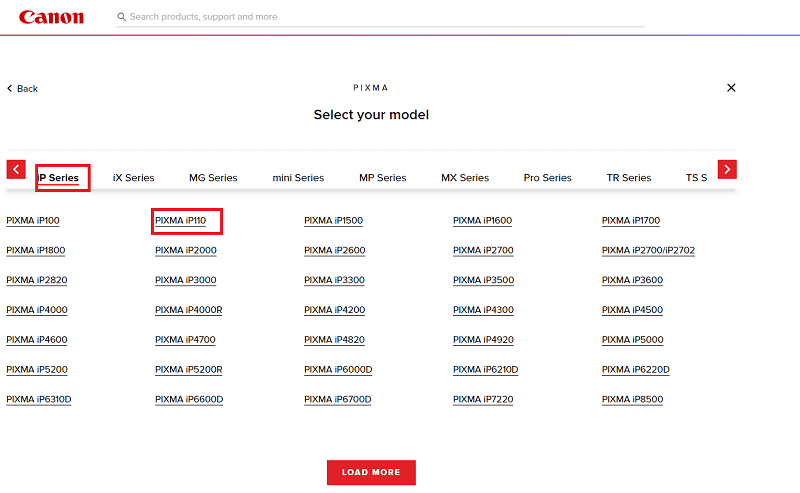Open the PIXMA iP3000 model
The height and width of the screenshot is (493, 800).
click(186, 280)
